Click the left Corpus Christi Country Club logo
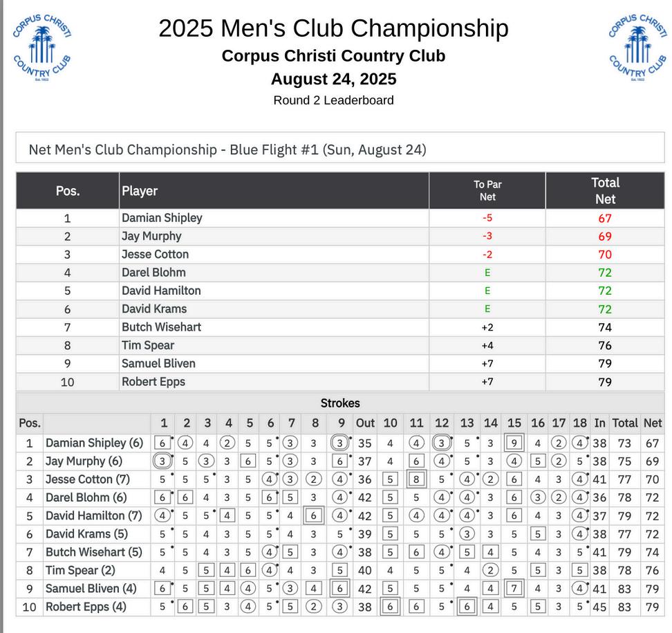Image resolution: width=672 pixels, height=633 pixels. [42, 47]
